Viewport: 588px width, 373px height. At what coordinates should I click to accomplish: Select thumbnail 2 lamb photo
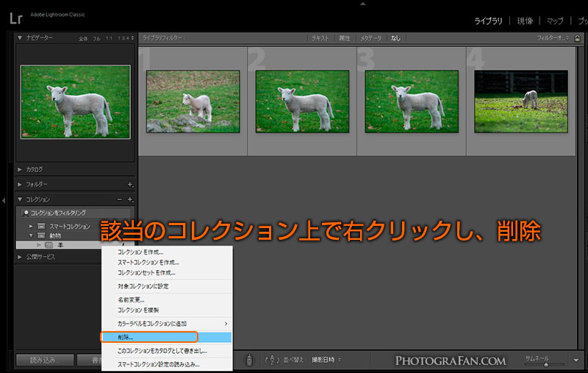coord(302,102)
